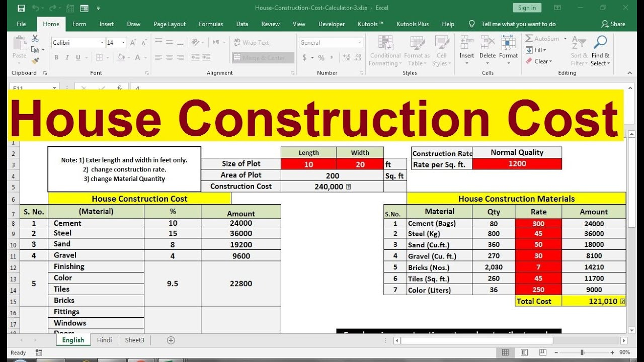Adjust the zoom slider in status bar
The image size is (644, 362).
(x=582, y=353)
